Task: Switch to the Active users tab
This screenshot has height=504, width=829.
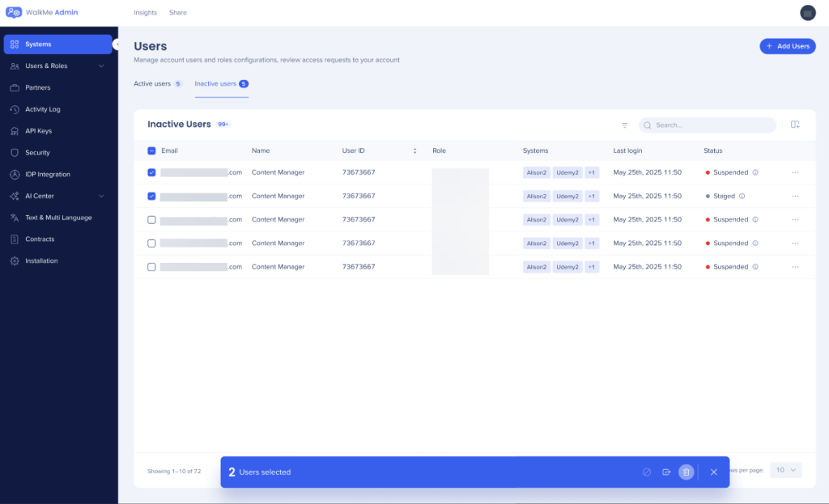Action: [152, 83]
